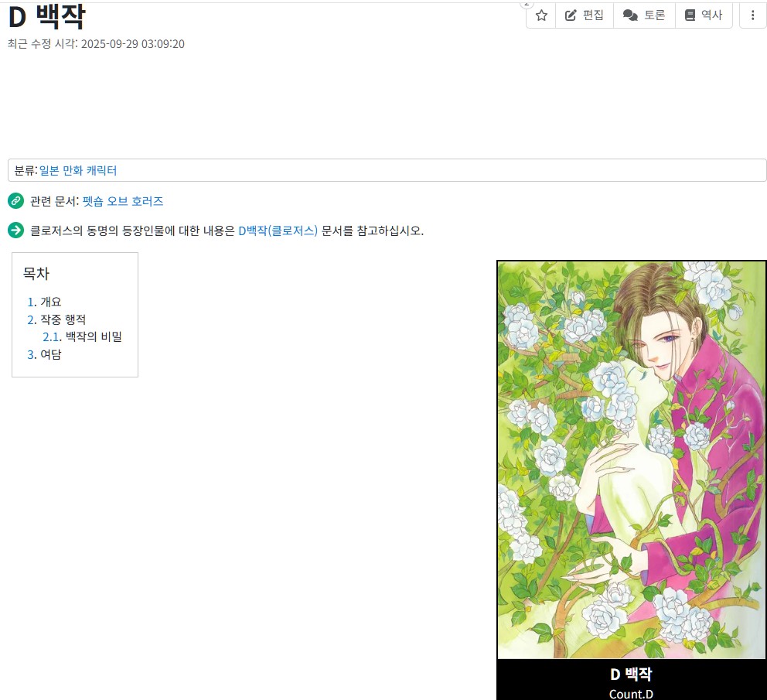
Task: Open the 토론 discussion page
Action: click(x=644, y=15)
